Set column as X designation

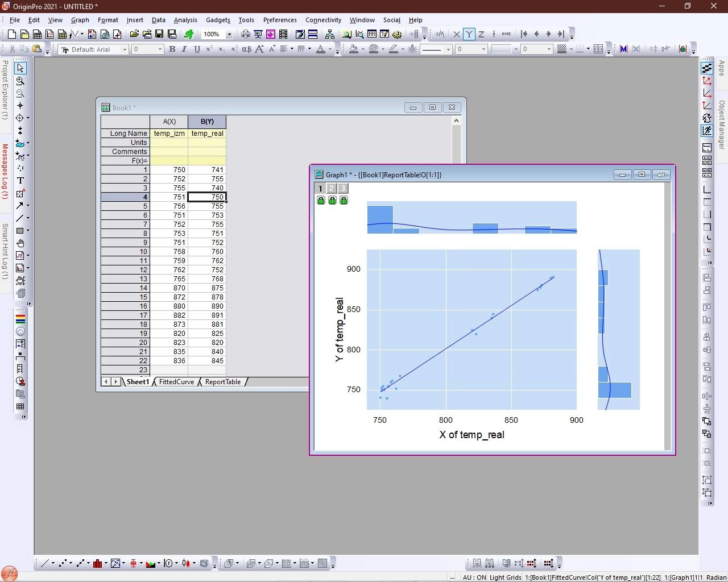pyautogui.click(x=456, y=34)
